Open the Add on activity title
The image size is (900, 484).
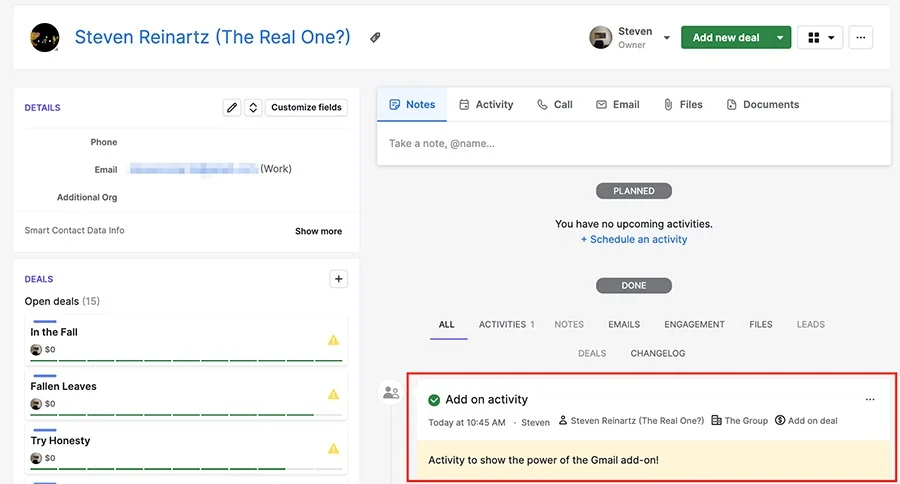click(x=487, y=400)
